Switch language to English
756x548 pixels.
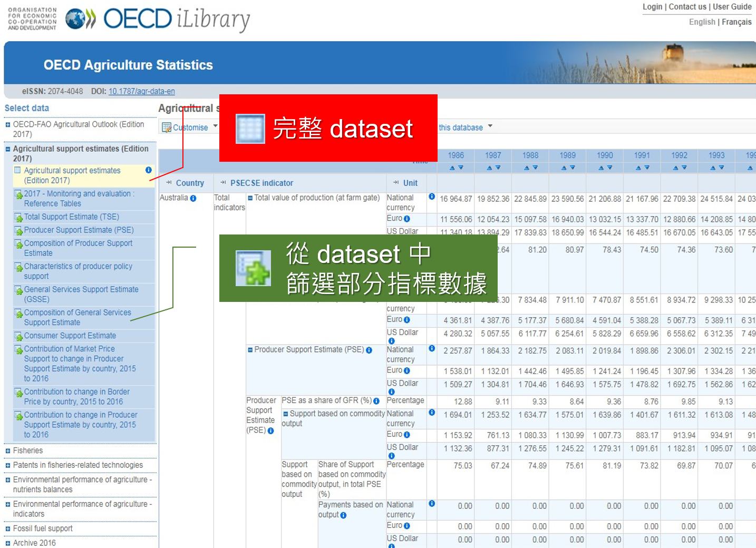point(702,22)
